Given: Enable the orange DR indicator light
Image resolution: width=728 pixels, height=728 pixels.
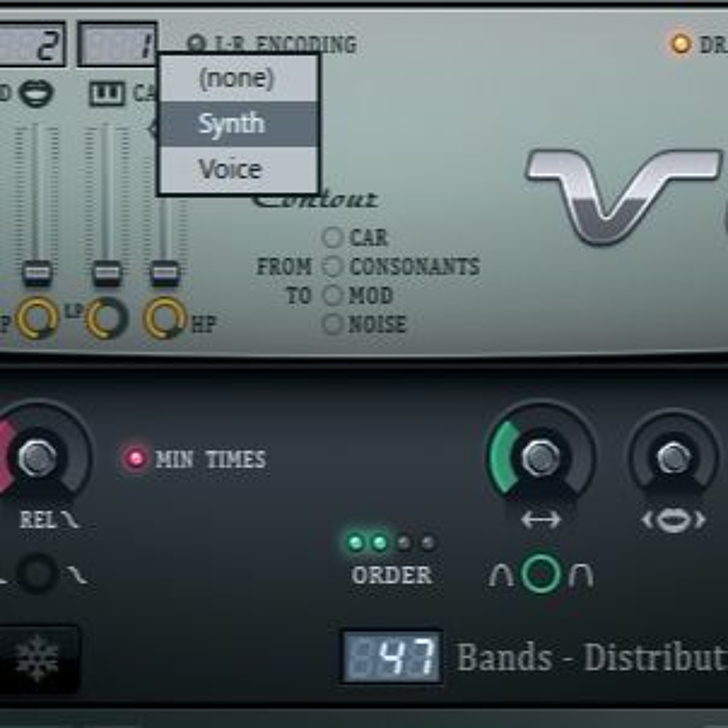Looking at the screenshot, I should point(680,44).
